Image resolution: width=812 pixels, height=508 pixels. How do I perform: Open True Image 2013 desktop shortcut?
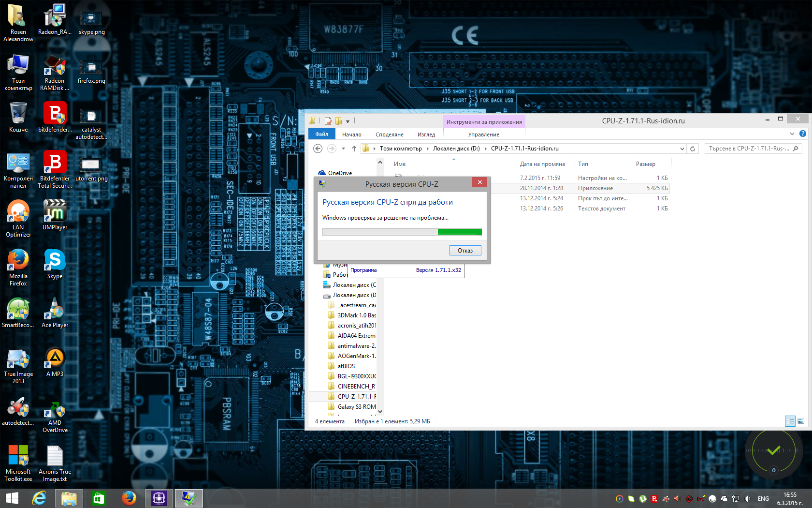[18, 365]
